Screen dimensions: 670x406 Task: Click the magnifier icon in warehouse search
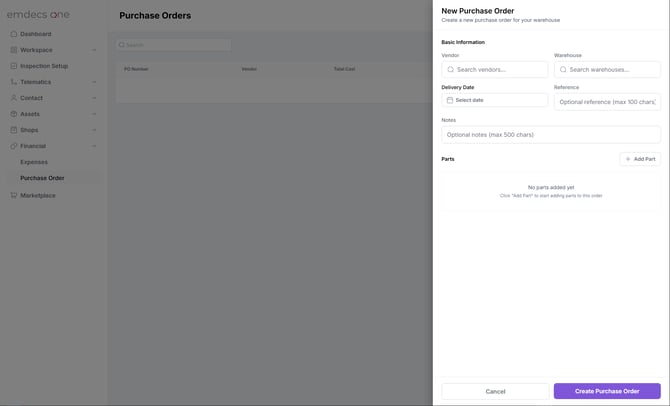pyautogui.click(x=563, y=69)
